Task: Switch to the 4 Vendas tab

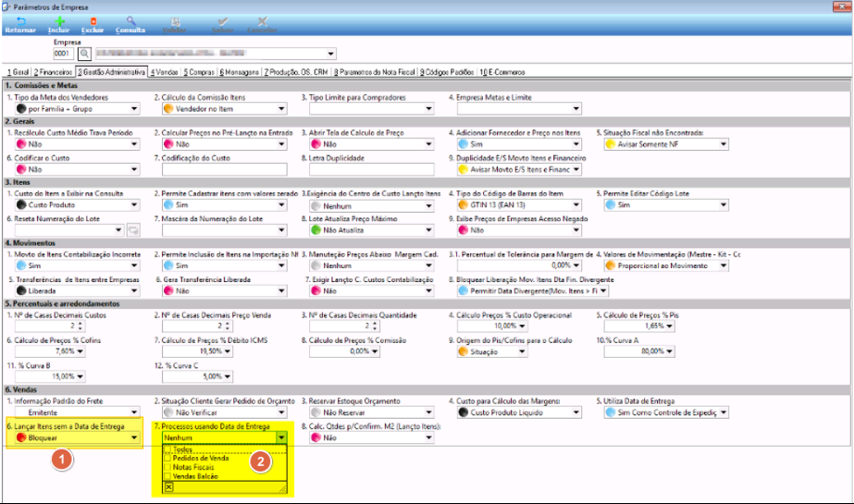Action: point(165,72)
